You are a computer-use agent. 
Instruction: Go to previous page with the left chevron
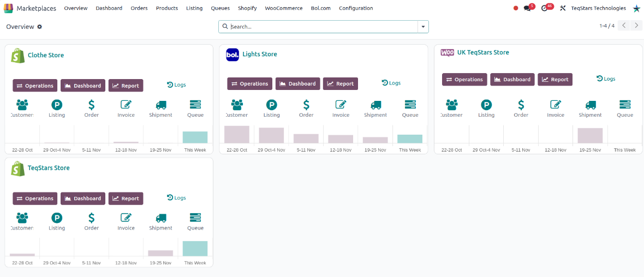coord(624,26)
